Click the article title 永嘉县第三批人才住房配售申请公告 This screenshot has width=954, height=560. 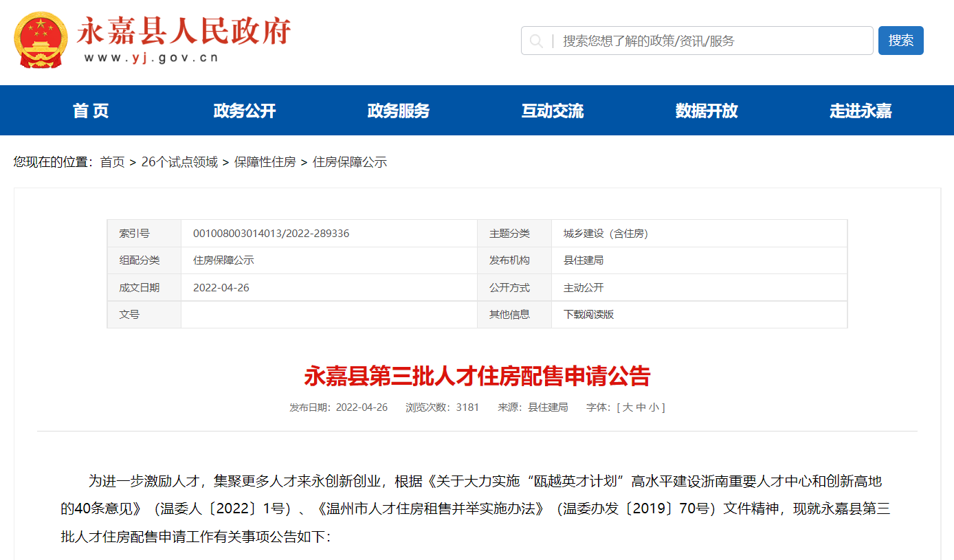477,377
